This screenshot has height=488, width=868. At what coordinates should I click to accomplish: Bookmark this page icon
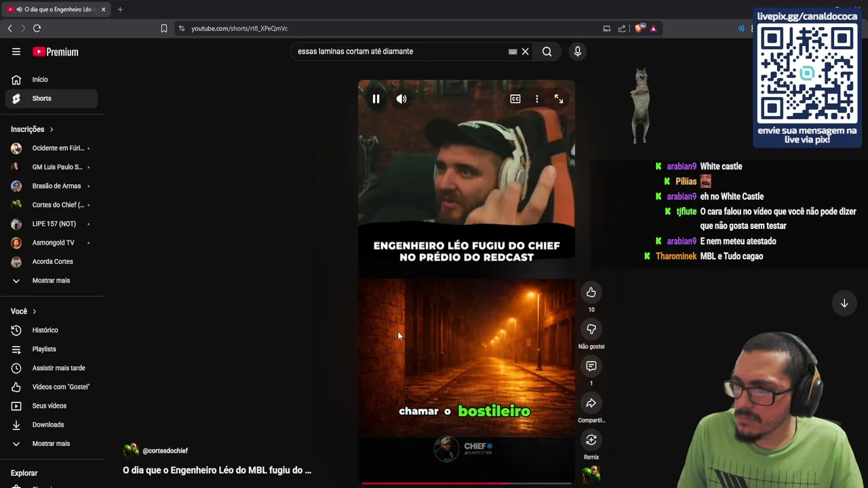point(163,28)
